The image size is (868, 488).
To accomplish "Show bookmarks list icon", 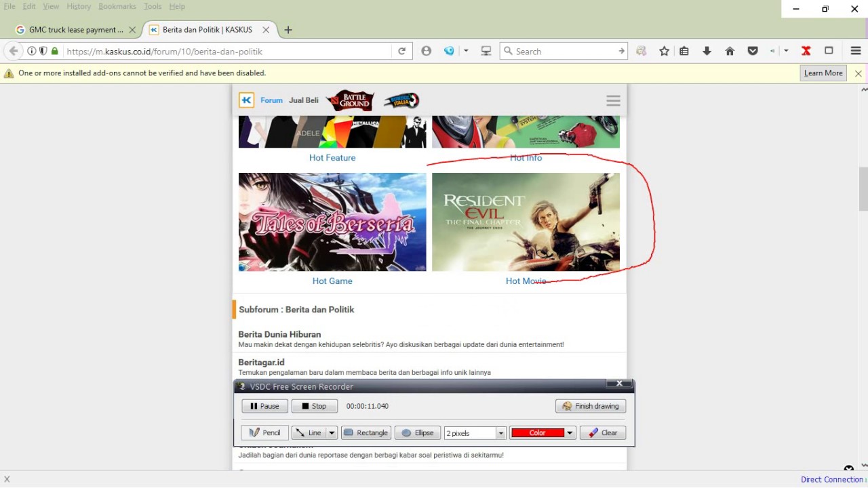I will [684, 51].
